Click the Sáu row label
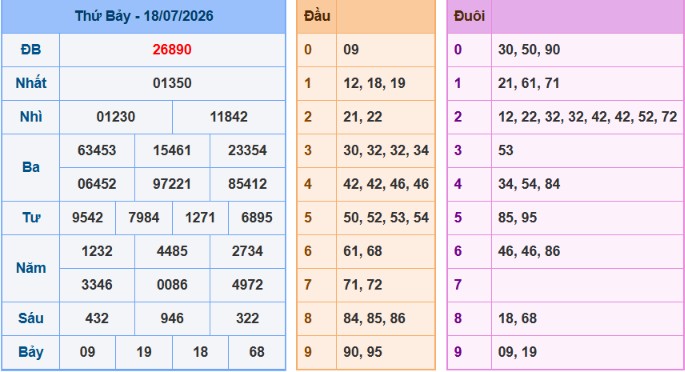Viewport: 685px width, 372px height. click(31, 318)
